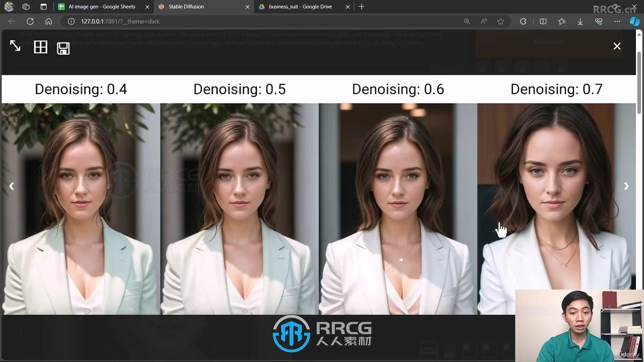The width and height of the screenshot is (644, 362).
Task: View site information icon in the address bar
Action: (71, 21)
